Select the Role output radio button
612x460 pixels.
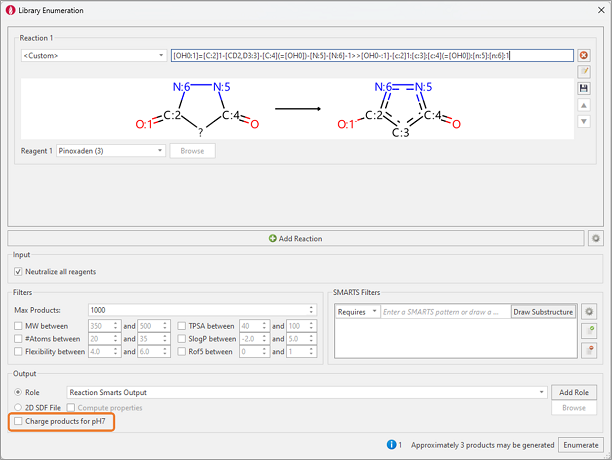click(x=18, y=392)
